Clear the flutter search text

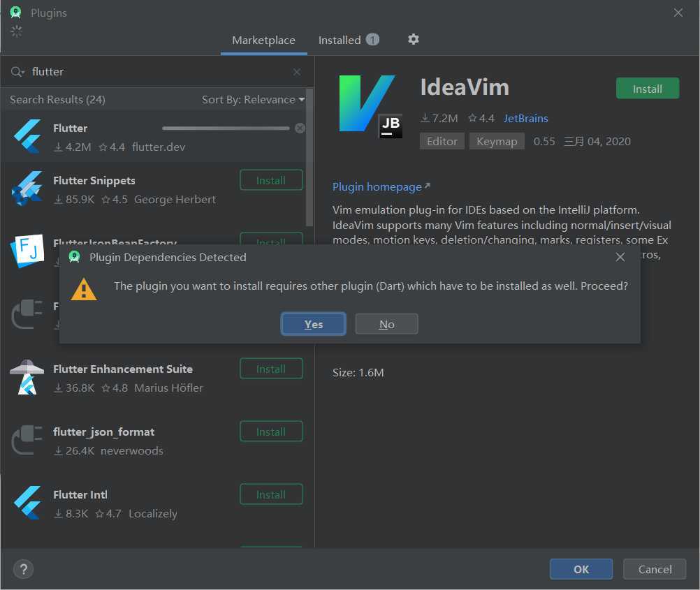click(x=297, y=72)
